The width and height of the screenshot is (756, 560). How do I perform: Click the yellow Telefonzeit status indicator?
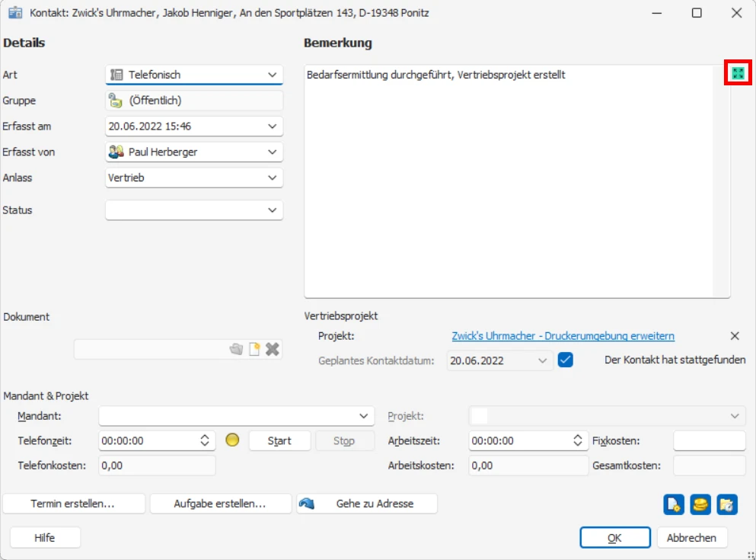pyautogui.click(x=232, y=440)
